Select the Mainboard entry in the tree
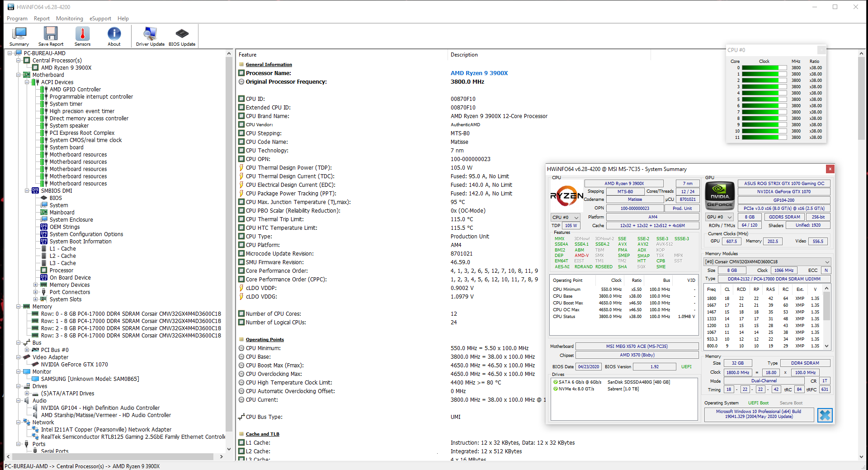The height and width of the screenshot is (470, 868). [62, 213]
